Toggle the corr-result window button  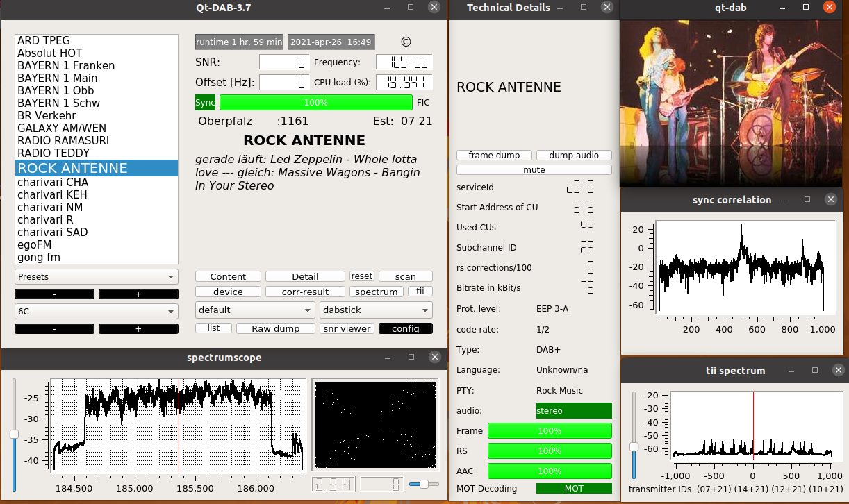pos(305,292)
